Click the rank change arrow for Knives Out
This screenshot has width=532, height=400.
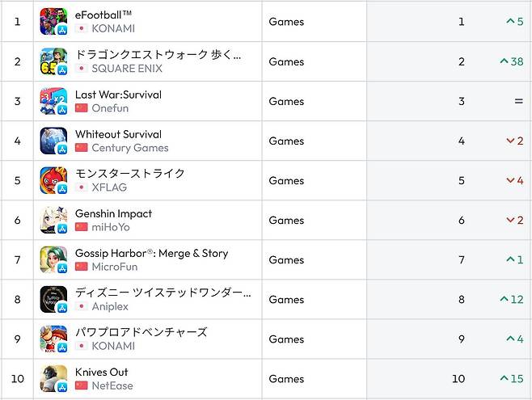[503, 379]
